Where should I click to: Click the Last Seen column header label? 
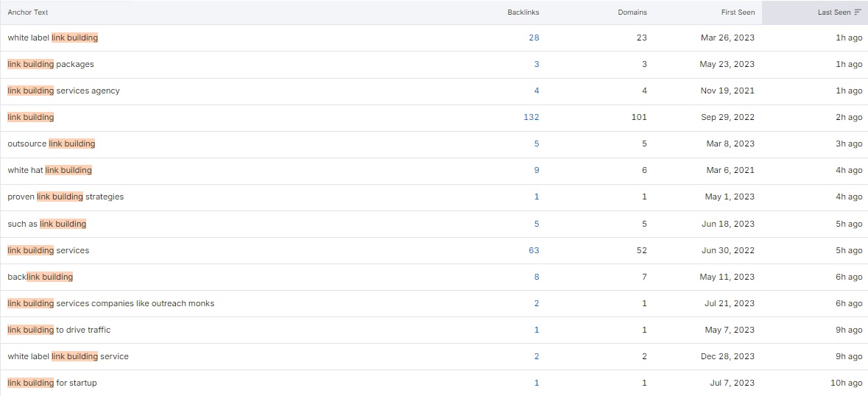click(x=834, y=13)
